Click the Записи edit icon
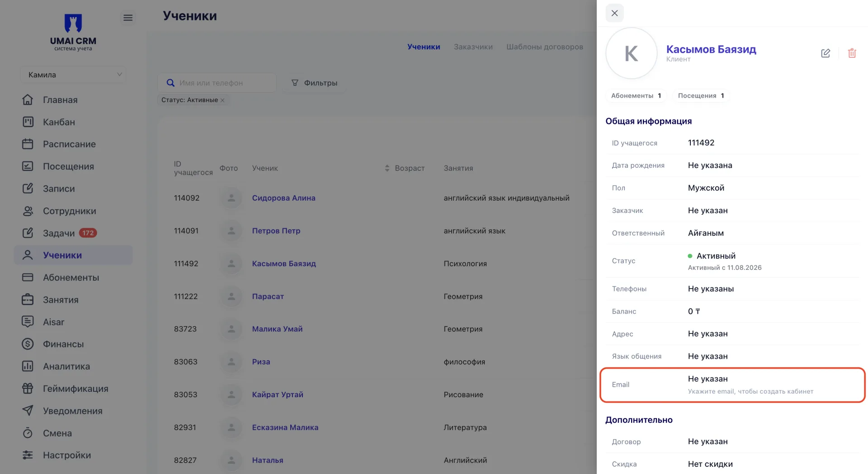868x474 pixels. [28, 188]
